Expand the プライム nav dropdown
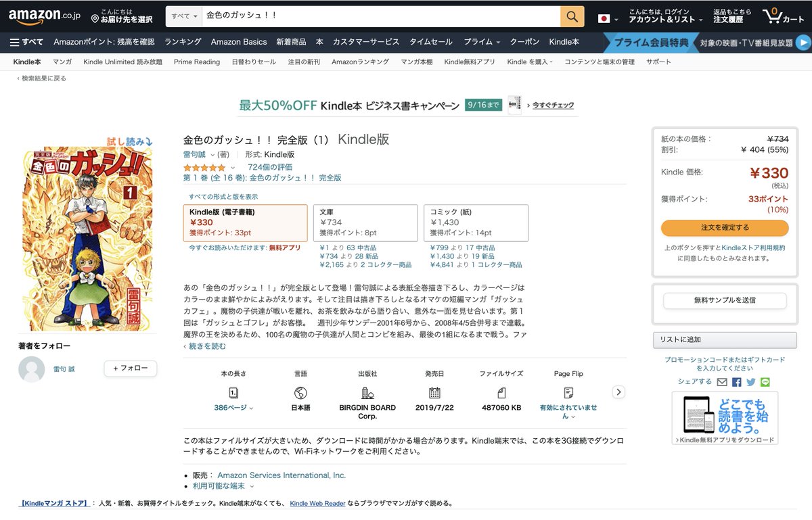 [x=482, y=42]
